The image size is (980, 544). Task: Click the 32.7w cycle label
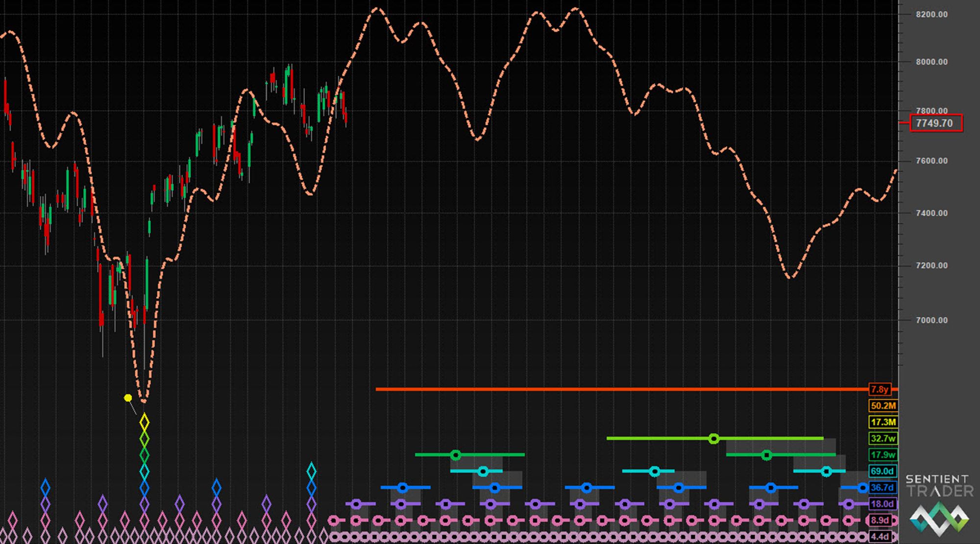(x=882, y=438)
